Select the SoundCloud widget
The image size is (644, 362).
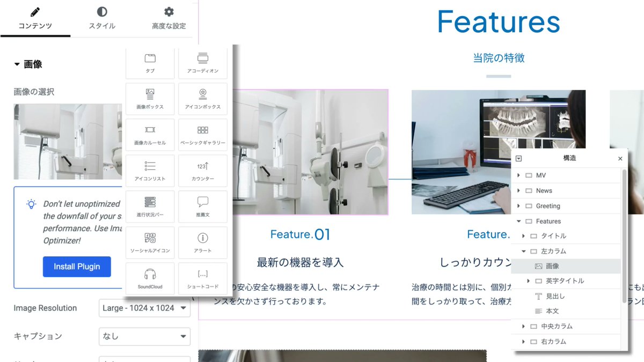pyautogui.click(x=150, y=278)
